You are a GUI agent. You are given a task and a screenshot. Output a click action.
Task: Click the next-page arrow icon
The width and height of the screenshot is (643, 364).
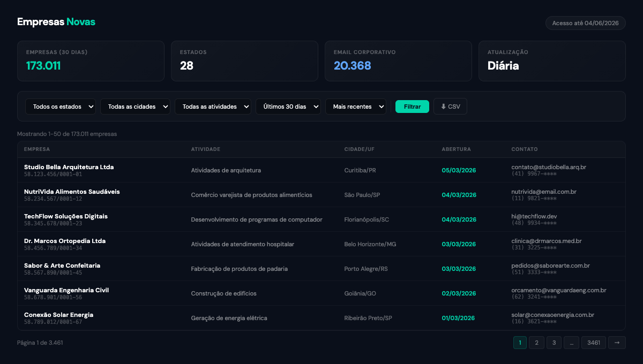point(617,342)
